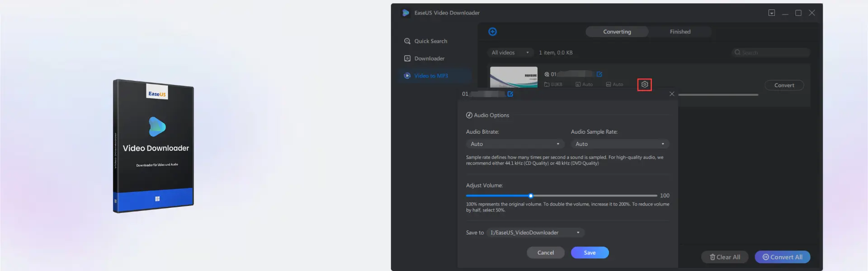
Task: Close the Audio Options dialog
Action: 672,94
